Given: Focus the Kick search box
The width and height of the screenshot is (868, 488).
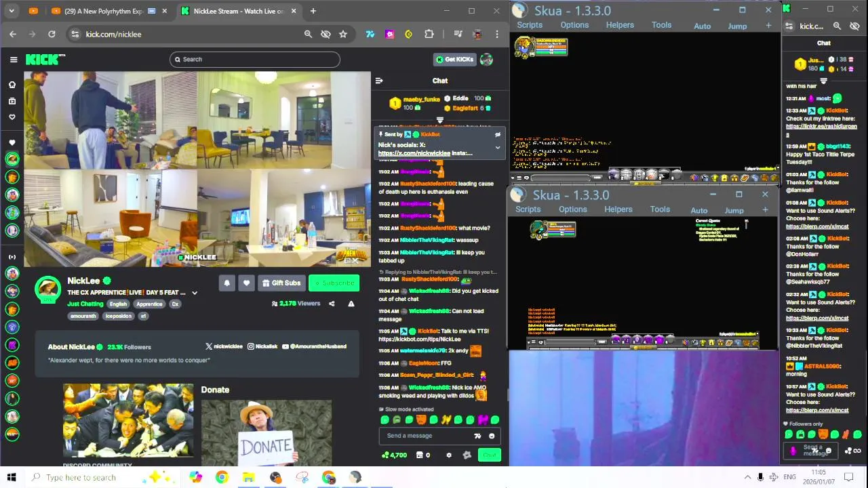Looking at the screenshot, I should coord(254,60).
